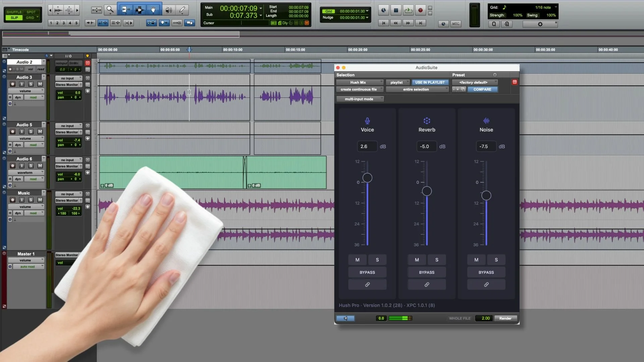644x362 pixels.
Task: Click the AudioSuite preview speaker button
Action: (x=345, y=318)
